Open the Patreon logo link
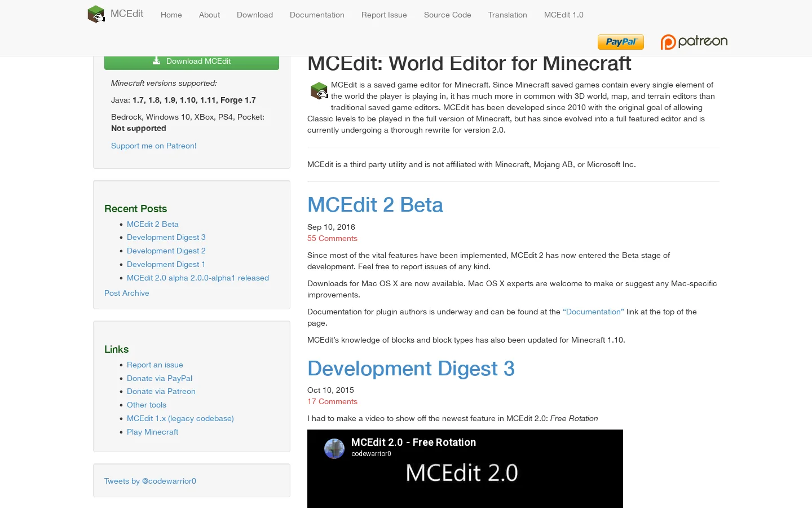812x508 pixels. (x=694, y=42)
